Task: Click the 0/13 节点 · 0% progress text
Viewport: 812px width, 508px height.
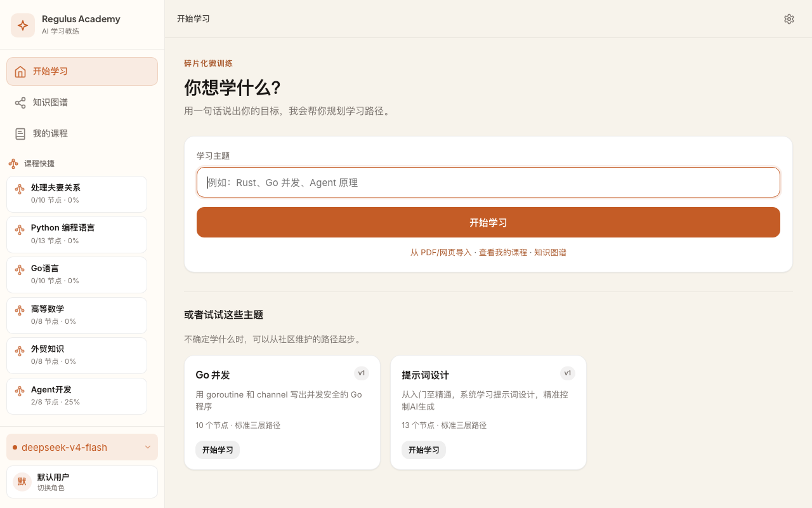Action: tap(55, 241)
